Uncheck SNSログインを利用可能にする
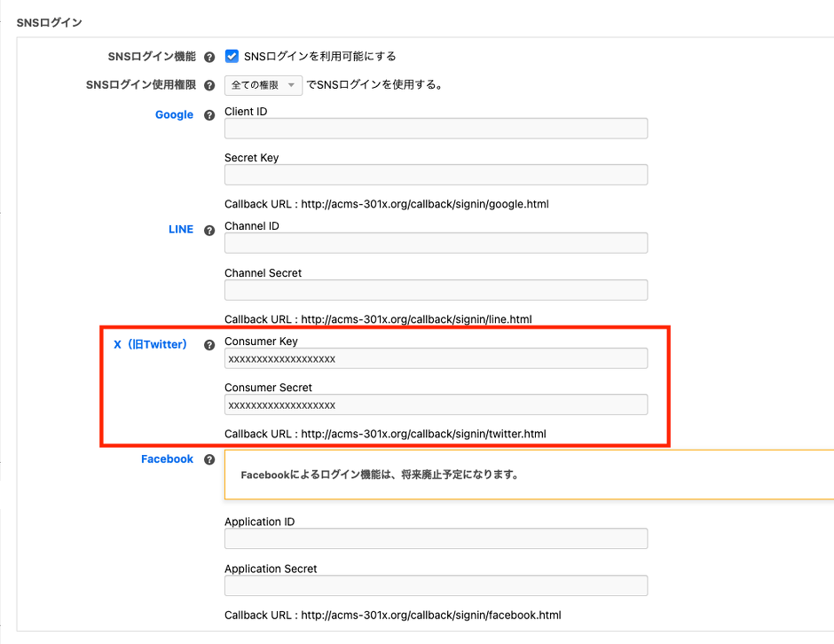Image resolution: width=834 pixels, height=644 pixels. point(232,55)
